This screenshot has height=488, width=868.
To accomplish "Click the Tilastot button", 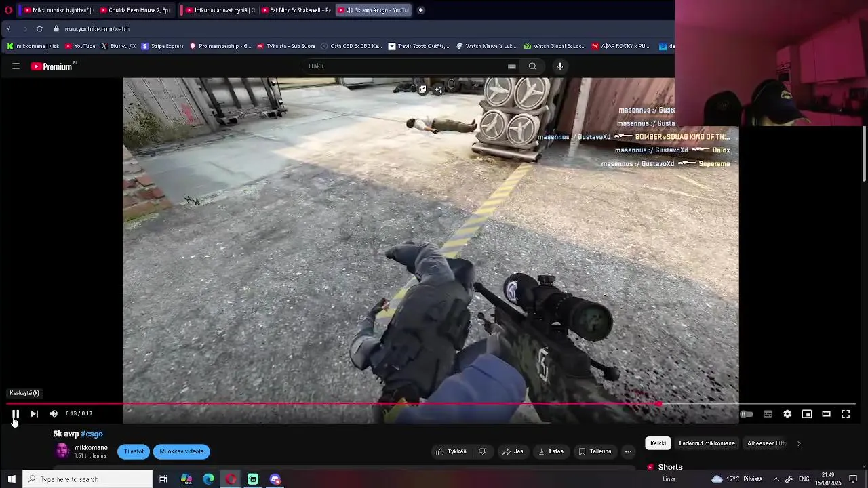I will click(134, 451).
